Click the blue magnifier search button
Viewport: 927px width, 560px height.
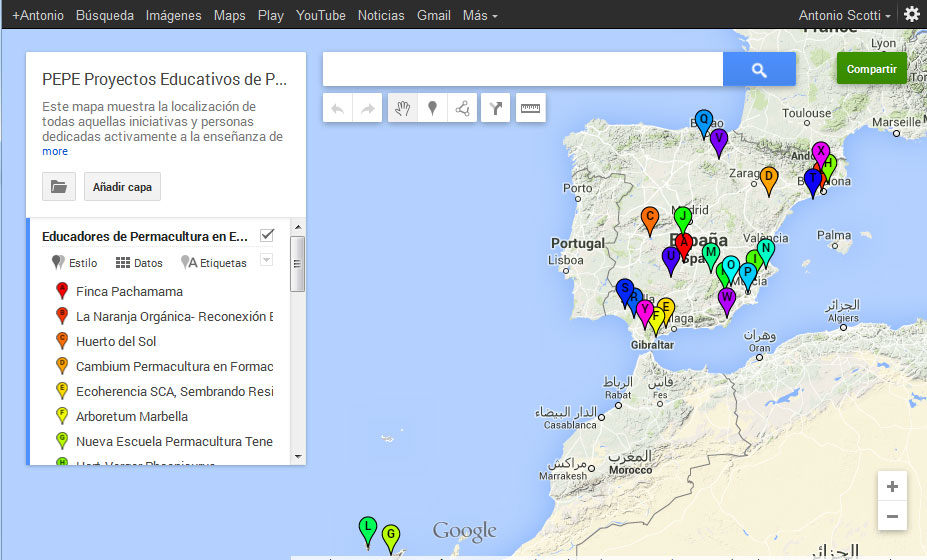pyautogui.click(x=759, y=69)
